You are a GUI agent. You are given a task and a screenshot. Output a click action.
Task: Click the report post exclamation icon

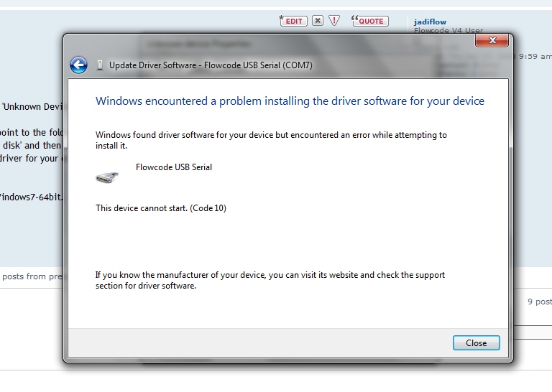tap(334, 21)
